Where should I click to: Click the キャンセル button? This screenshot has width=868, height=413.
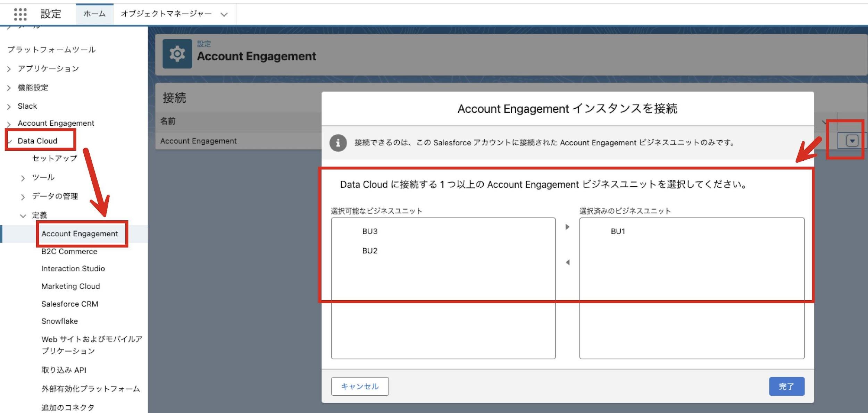tap(360, 386)
